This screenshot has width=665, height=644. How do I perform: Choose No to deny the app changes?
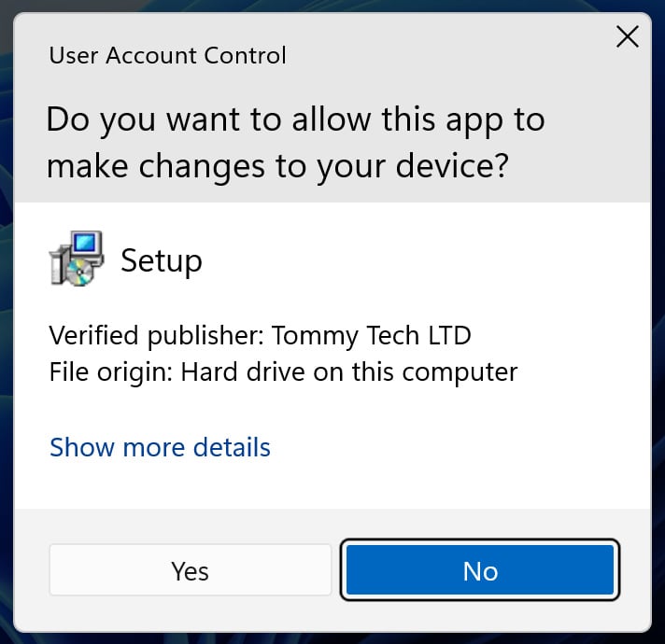click(480, 570)
